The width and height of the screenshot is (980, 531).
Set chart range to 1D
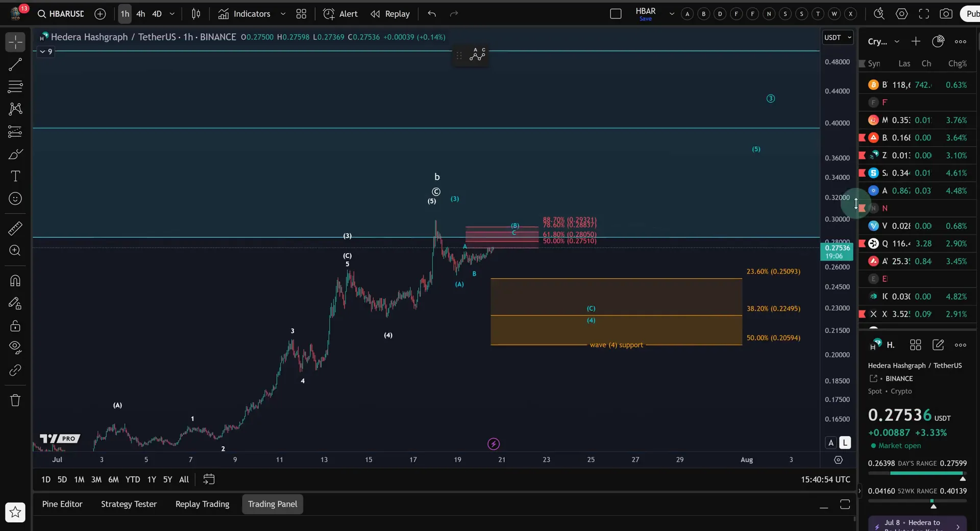click(x=46, y=479)
